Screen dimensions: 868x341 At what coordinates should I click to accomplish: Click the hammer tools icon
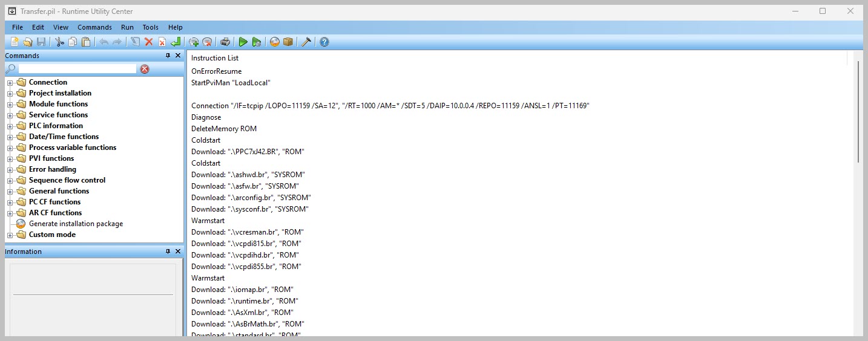[x=306, y=42]
